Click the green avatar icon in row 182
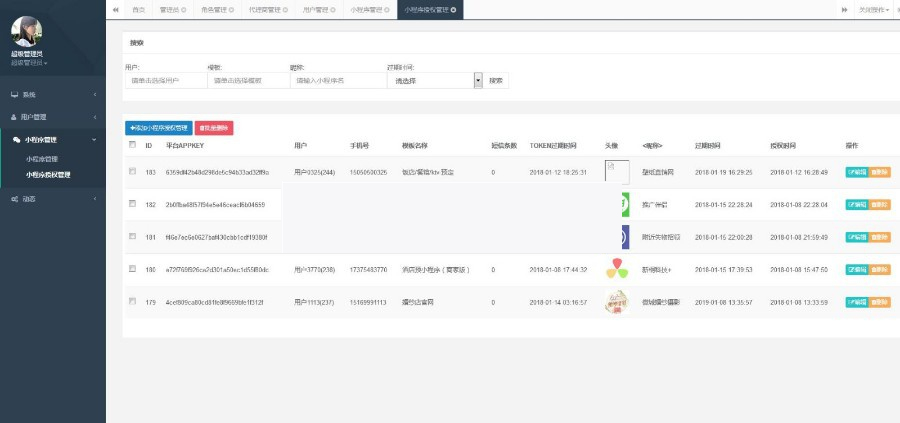This screenshot has width=900, height=423. pos(624,204)
